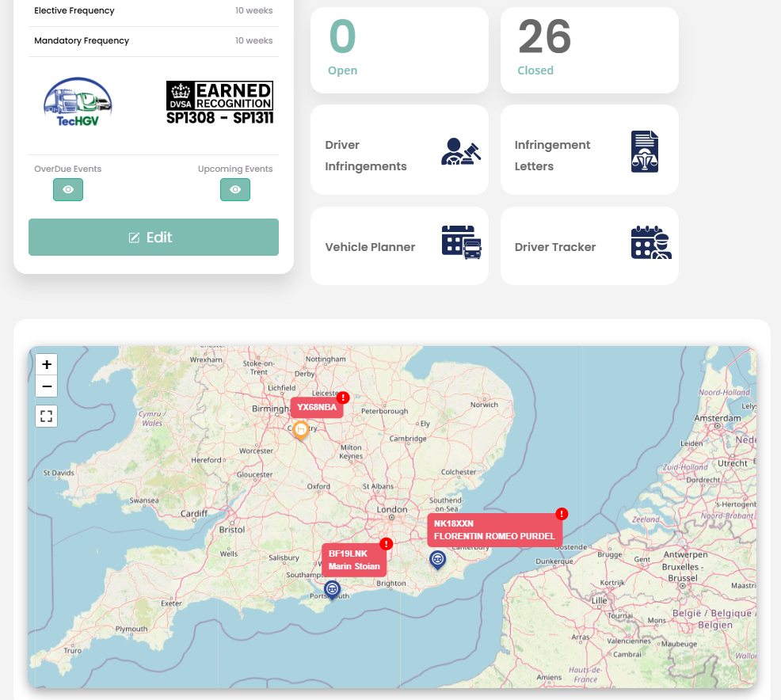This screenshot has height=700, width=781.
Task: Open the 0 Open infringements card
Action: [x=399, y=51]
